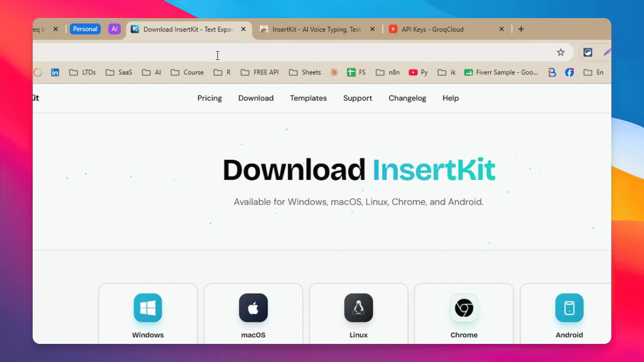Image resolution: width=644 pixels, height=362 pixels.
Task: Click the 'Available for Windows, macOS' subtitle
Action: (x=359, y=202)
